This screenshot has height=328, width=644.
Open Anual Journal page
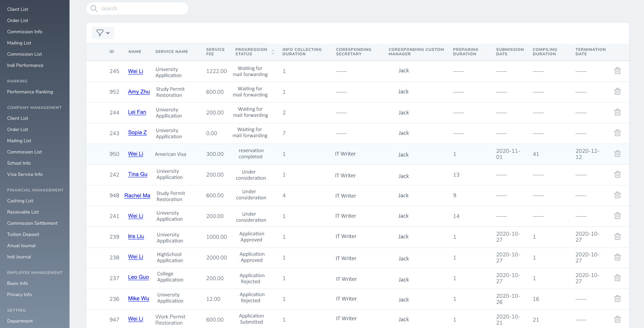pos(21,245)
